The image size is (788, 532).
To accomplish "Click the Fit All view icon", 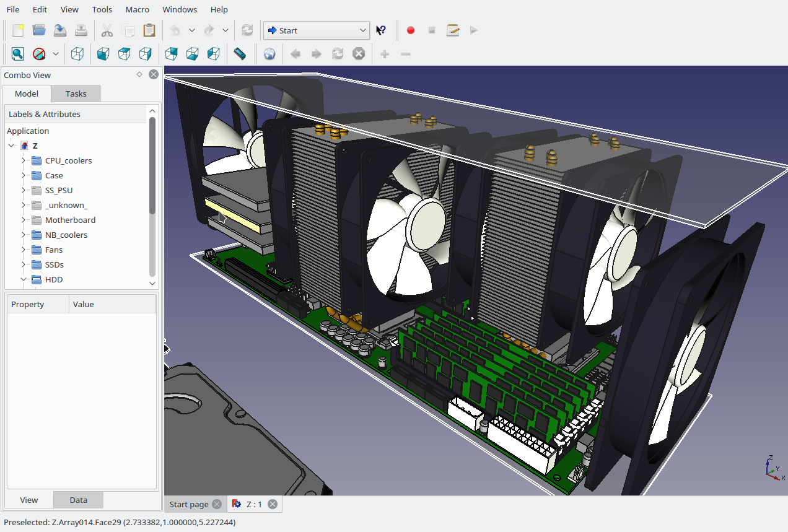I will (17, 54).
